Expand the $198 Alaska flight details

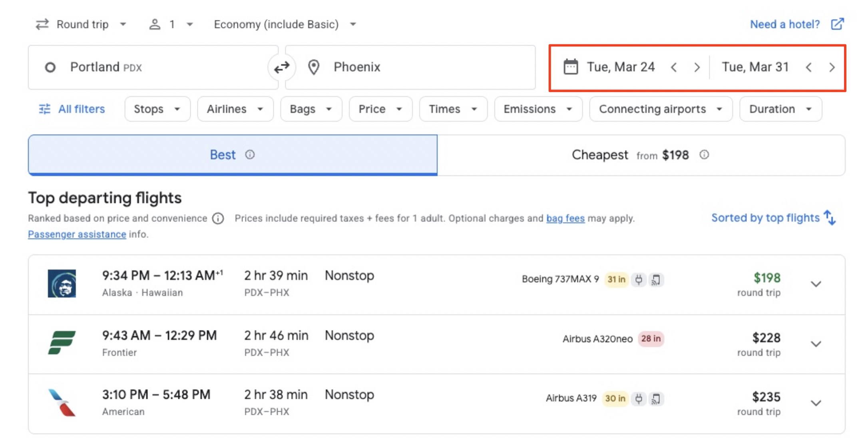tap(815, 284)
